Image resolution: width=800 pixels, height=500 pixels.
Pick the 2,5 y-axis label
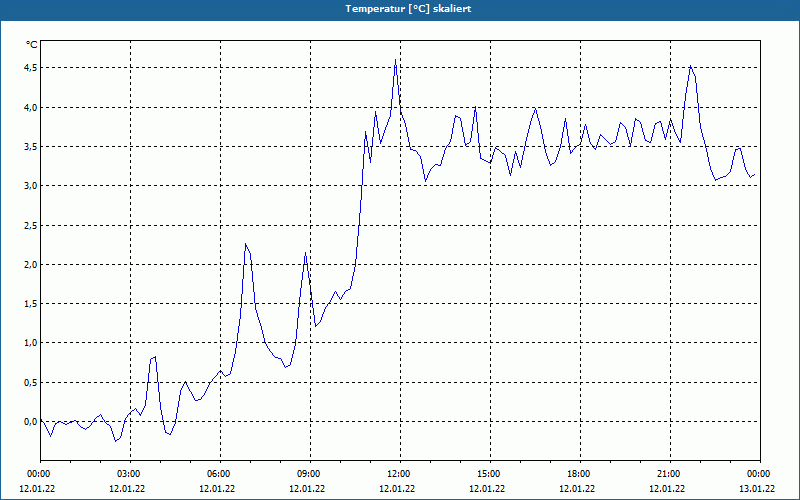[31, 226]
